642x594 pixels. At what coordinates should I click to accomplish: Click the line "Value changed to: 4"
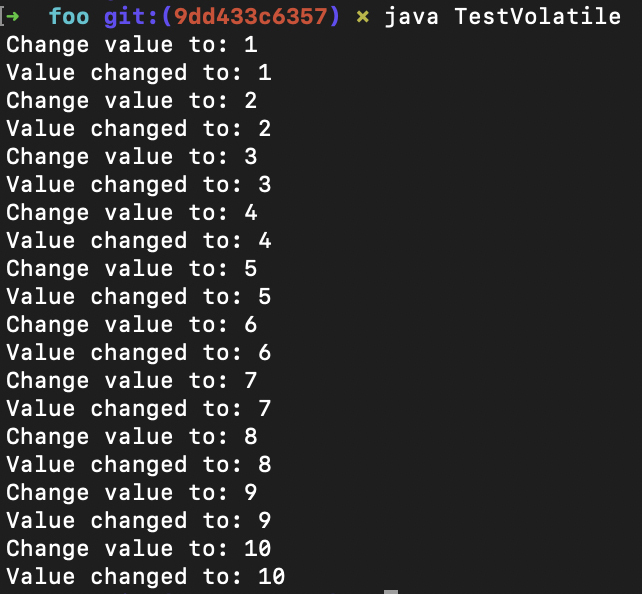[x=138, y=241]
